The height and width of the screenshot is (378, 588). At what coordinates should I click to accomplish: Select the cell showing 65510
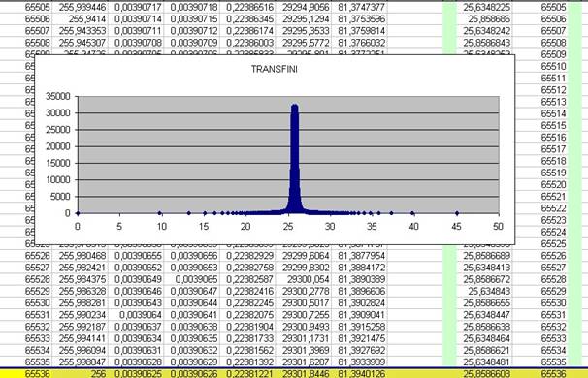click(x=540, y=66)
